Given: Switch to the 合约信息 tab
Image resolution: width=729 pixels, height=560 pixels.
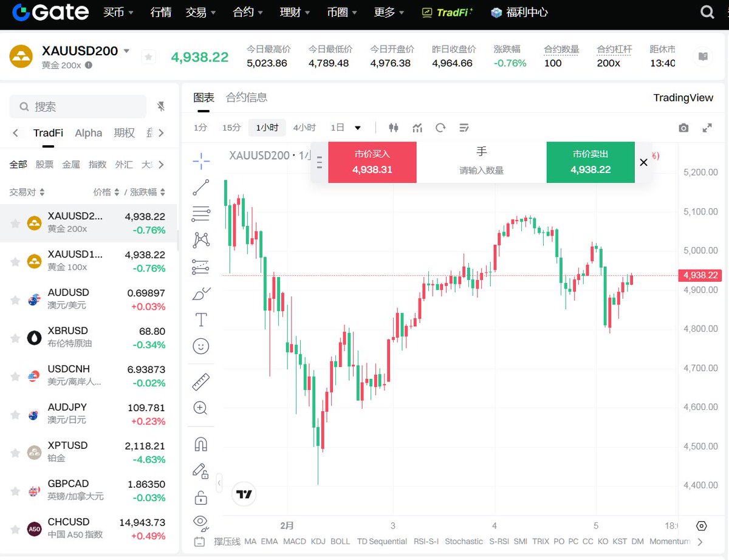Looking at the screenshot, I should click(x=247, y=97).
